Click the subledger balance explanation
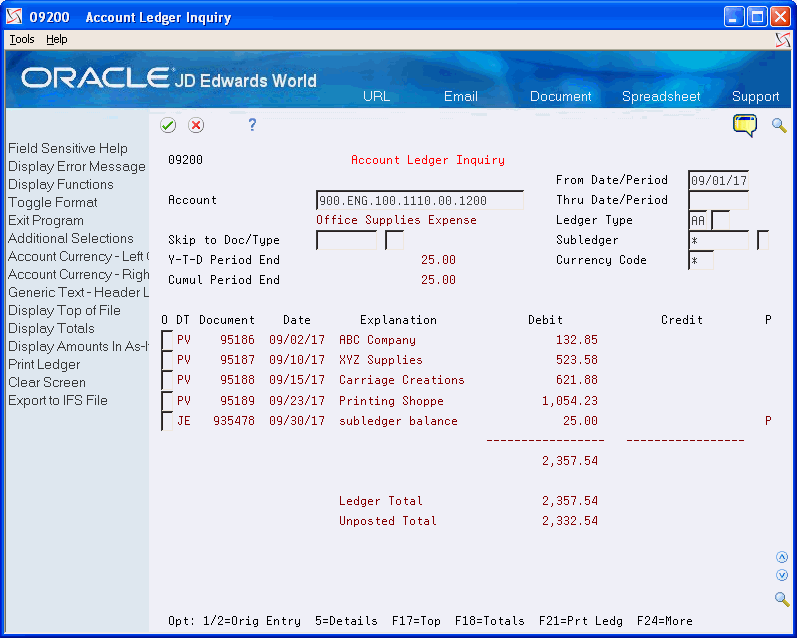The image size is (797, 638). [x=398, y=421]
